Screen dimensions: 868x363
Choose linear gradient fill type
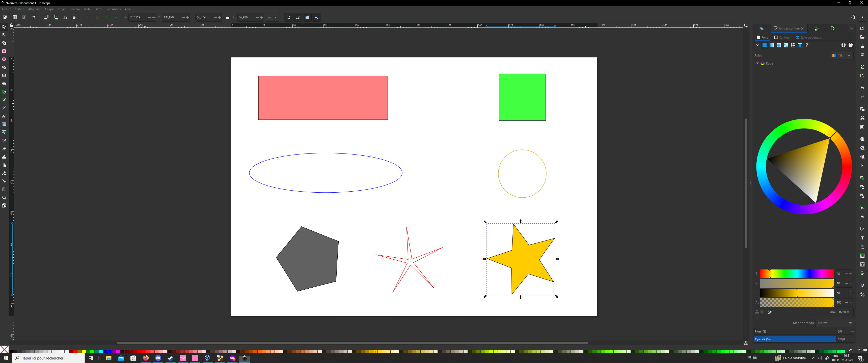pyautogui.click(x=772, y=45)
